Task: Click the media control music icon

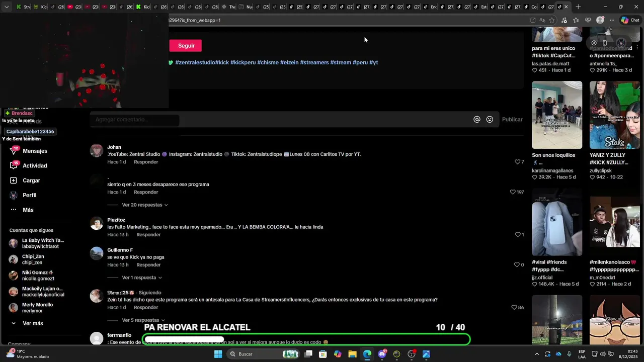Action: point(563,20)
